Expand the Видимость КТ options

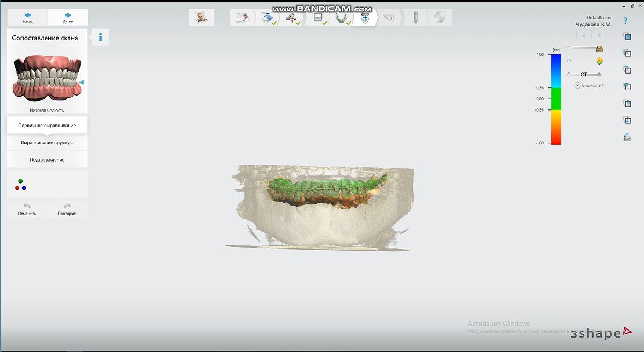click(577, 85)
